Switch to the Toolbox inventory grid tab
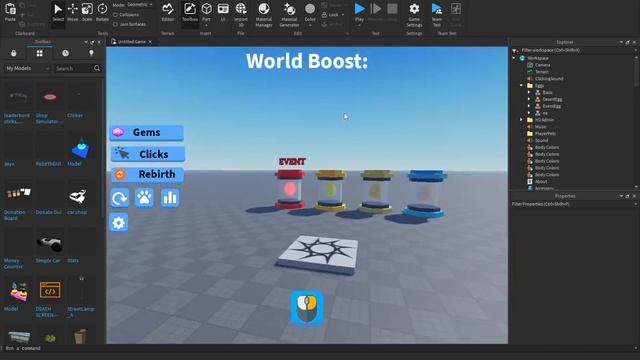The height and width of the screenshot is (360, 640). (40, 53)
